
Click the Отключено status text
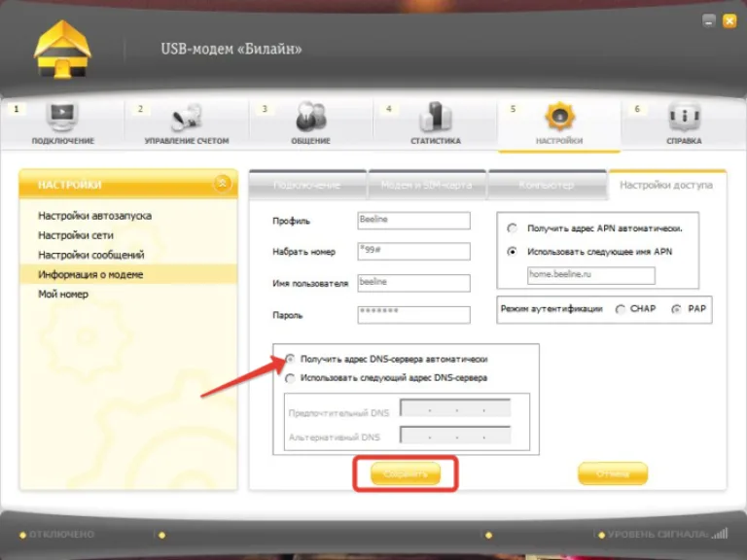tap(62, 535)
